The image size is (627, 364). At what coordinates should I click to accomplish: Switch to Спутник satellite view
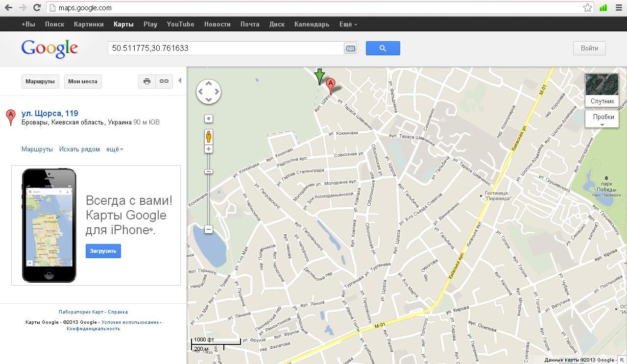coord(602,90)
